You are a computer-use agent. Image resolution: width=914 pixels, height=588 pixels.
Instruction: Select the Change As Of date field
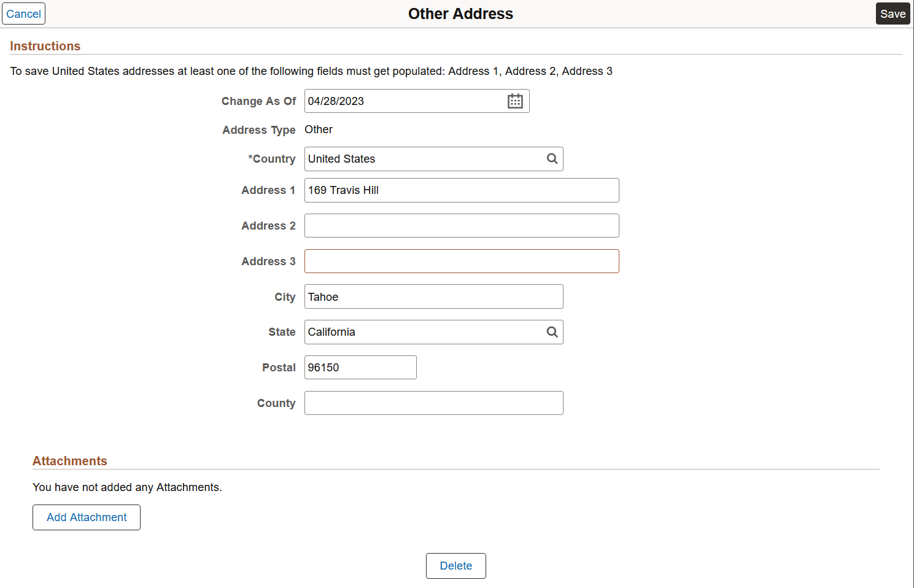[x=405, y=101]
